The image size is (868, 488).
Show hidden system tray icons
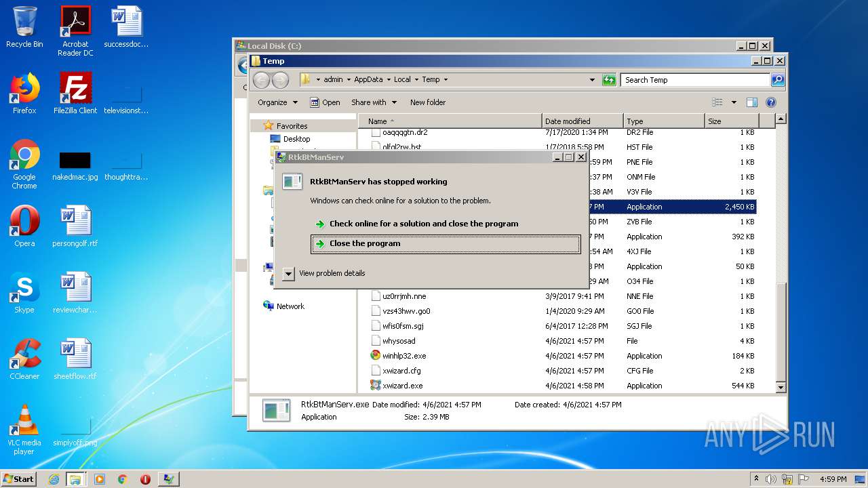click(x=756, y=479)
